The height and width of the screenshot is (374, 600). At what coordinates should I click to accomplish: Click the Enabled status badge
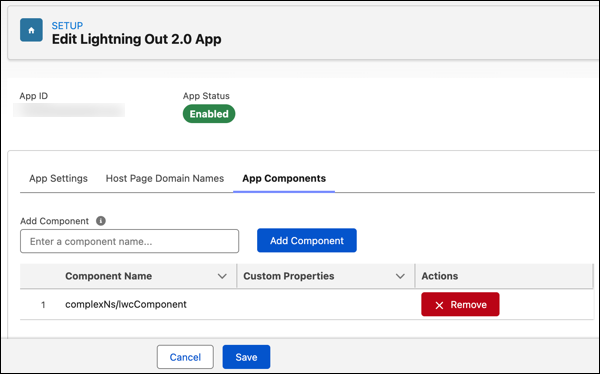coord(209,114)
